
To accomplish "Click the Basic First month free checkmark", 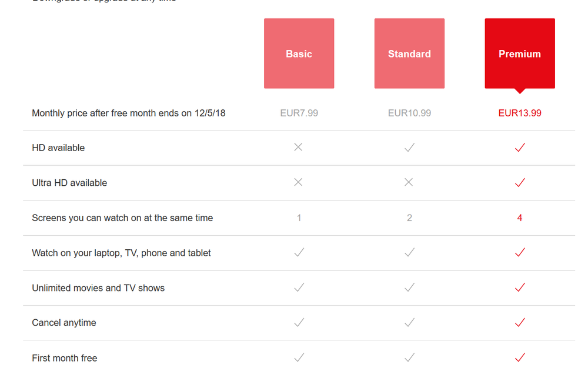I will (299, 357).
